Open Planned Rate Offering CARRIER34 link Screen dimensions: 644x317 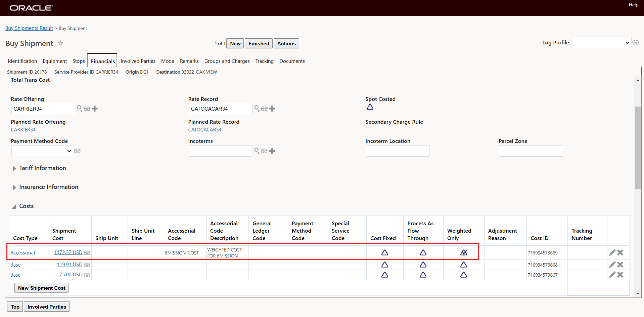[23, 130]
